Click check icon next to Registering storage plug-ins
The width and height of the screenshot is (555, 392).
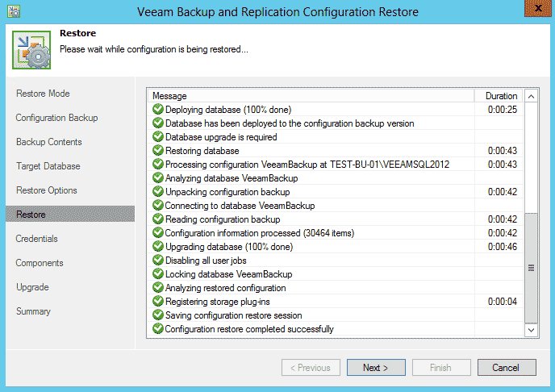(157, 301)
